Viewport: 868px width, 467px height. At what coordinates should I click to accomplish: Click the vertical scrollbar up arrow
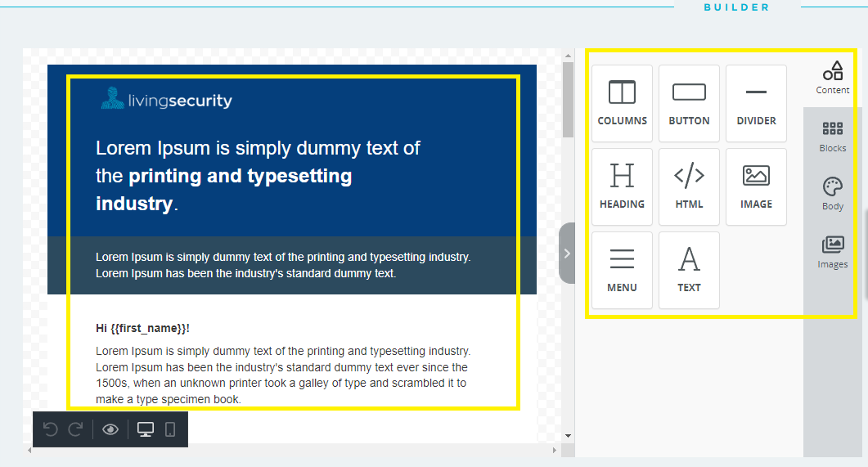568,56
